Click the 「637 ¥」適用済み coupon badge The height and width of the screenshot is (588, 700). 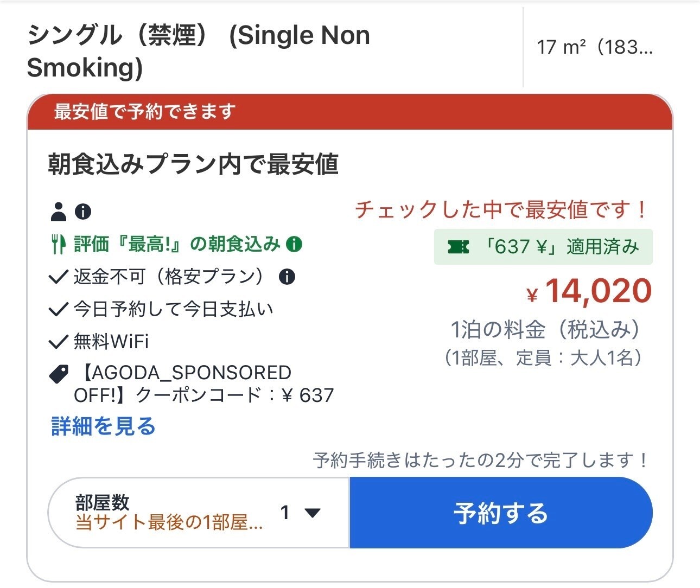click(x=543, y=247)
